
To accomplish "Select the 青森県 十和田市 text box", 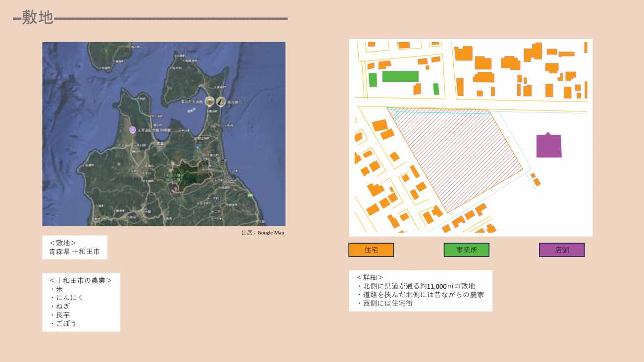I will point(74,247).
